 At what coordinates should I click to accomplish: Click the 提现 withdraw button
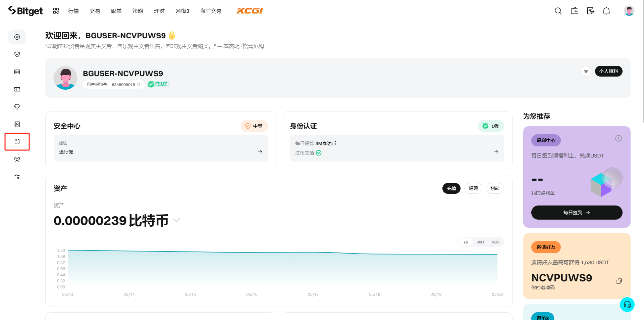(473, 188)
